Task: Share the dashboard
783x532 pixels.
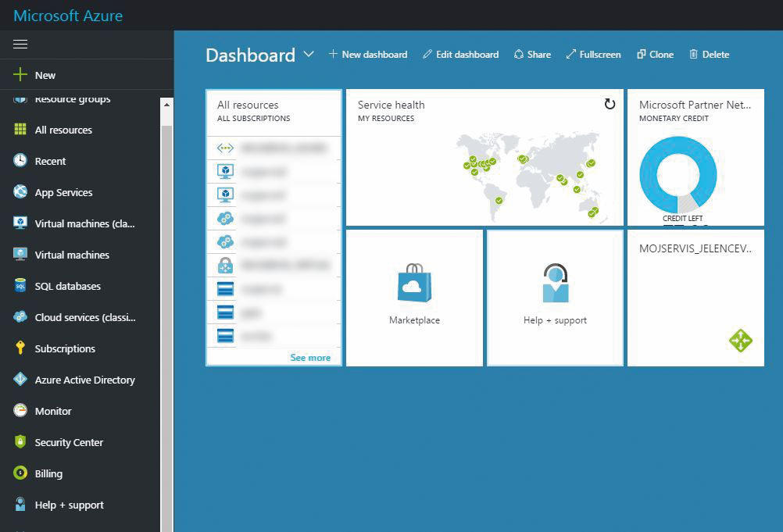Action: [x=532, y=55]
